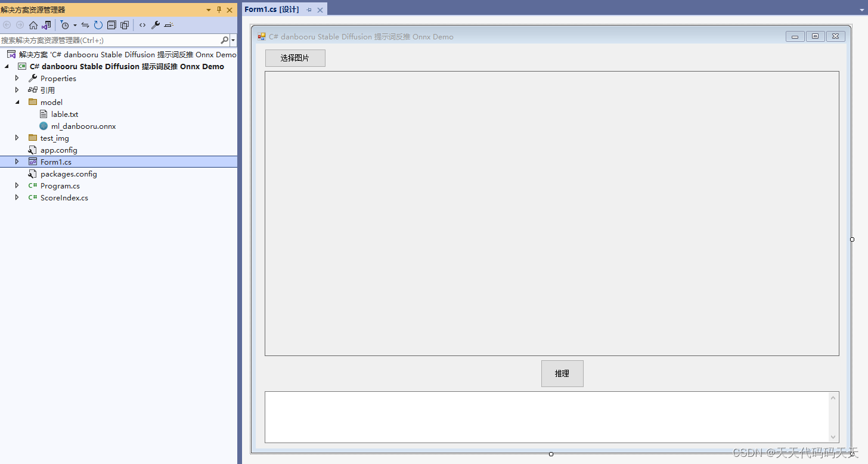Image resolution: width=868 pixels, height=464 pixels.
Task: Expand the Form1.cs node
Action: click(17, 162)
